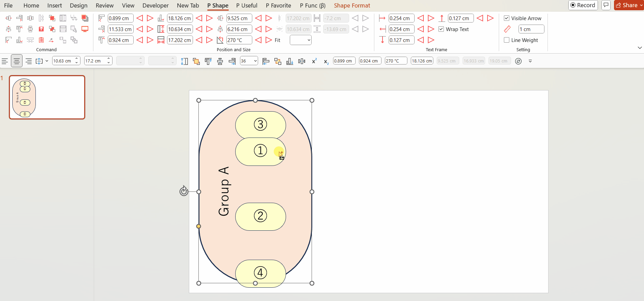The width and height of the screenshot is (644, 301).
Task: Expand the font size 36 dropdown
Action: point(255,61)
